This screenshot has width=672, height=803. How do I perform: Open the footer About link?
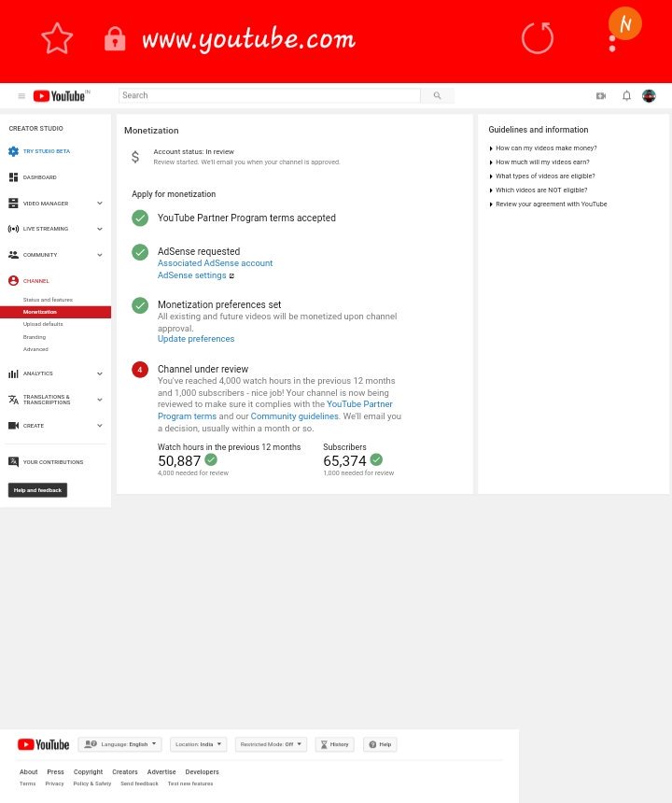pyautogui.click(x=29, y=772)
